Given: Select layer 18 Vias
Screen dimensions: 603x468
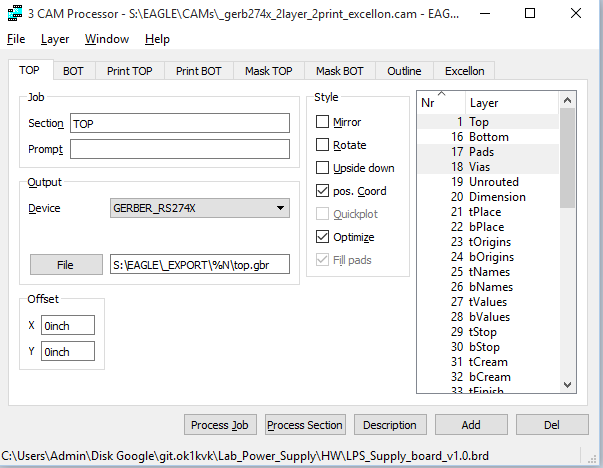Looking at the screenshot, I should pos(488,167).
